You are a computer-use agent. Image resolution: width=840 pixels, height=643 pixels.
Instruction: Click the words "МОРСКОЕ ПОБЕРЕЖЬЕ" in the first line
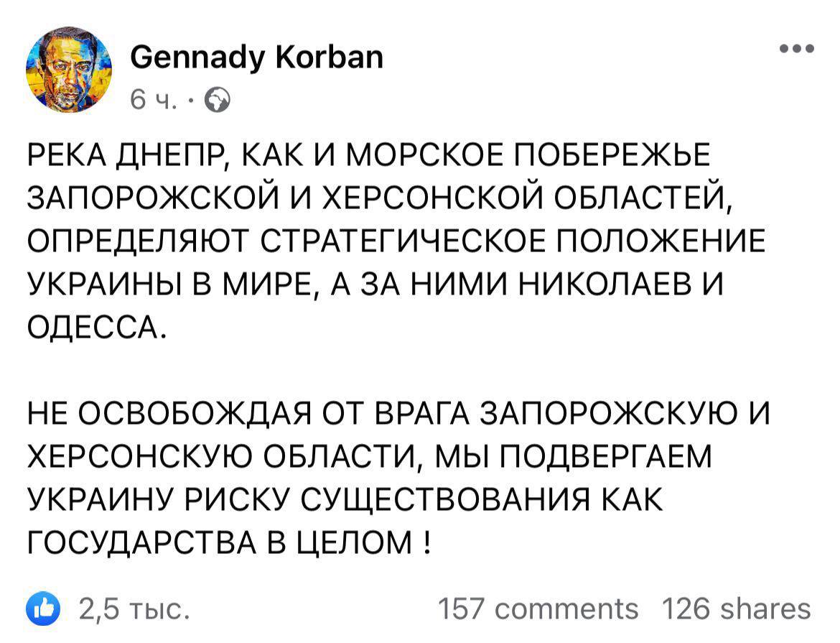[528, 154]
